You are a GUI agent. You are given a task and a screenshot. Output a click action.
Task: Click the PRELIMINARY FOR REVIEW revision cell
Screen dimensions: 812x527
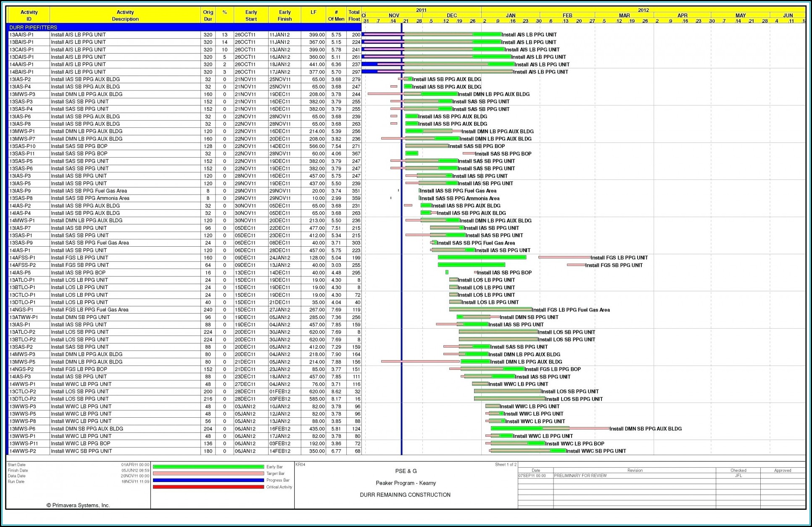580,476
